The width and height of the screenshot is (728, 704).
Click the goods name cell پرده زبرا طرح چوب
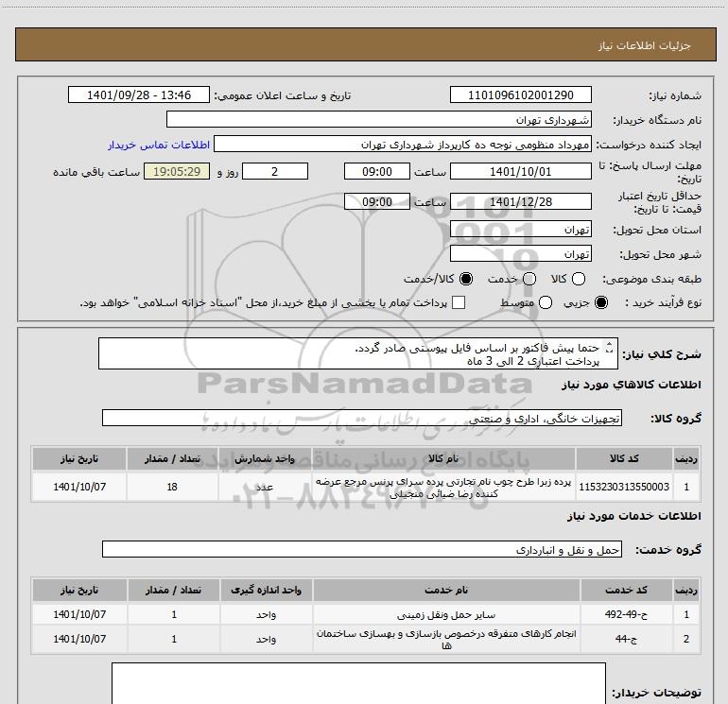click(443, 487)
